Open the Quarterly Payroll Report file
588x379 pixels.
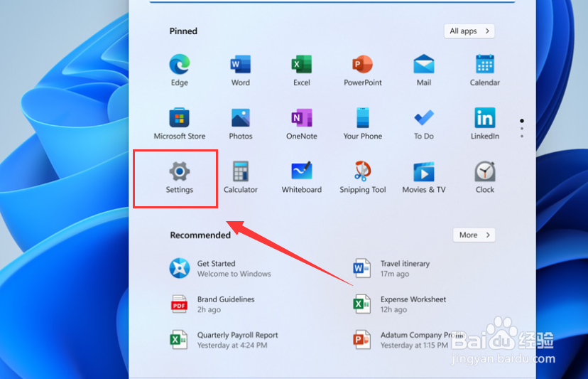click(x=224, y=340)
